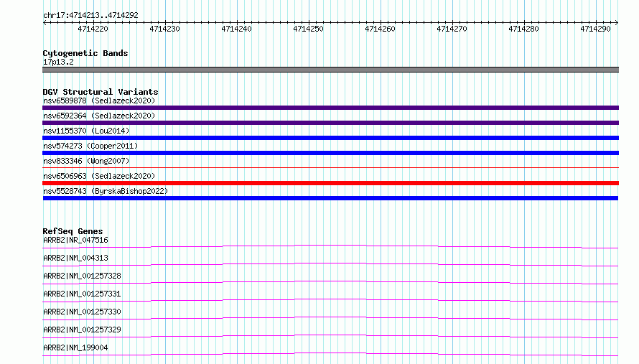Click ruler position label 4714270
Screen dimensions: 639x364
pyautogui.click(x=452, y=29)
